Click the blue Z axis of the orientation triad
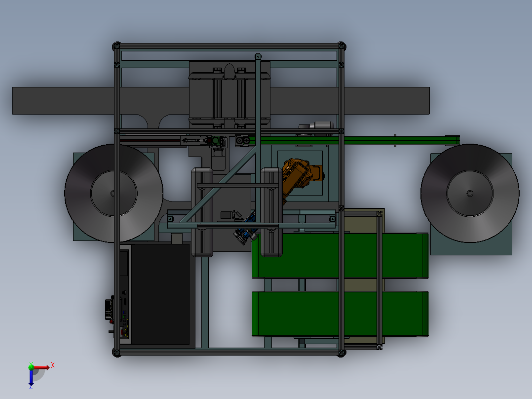The height and width of the screenshot is (399, 532). point(31,377)
